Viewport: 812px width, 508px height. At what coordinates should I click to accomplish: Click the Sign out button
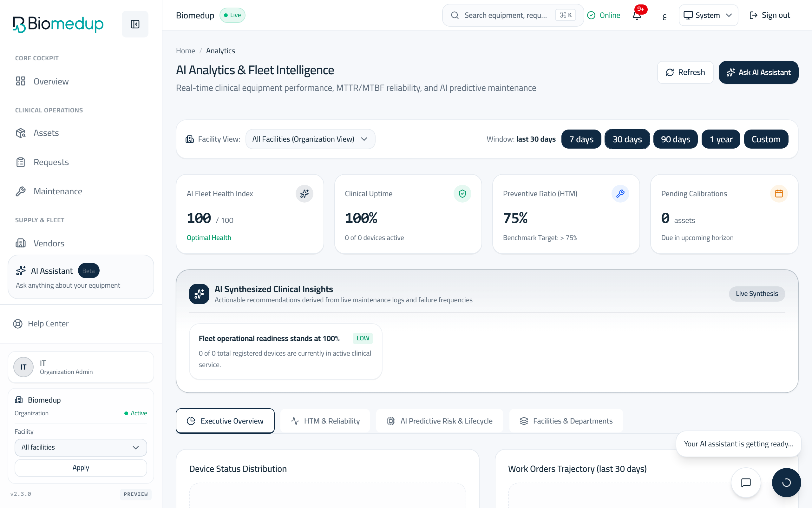769,15
